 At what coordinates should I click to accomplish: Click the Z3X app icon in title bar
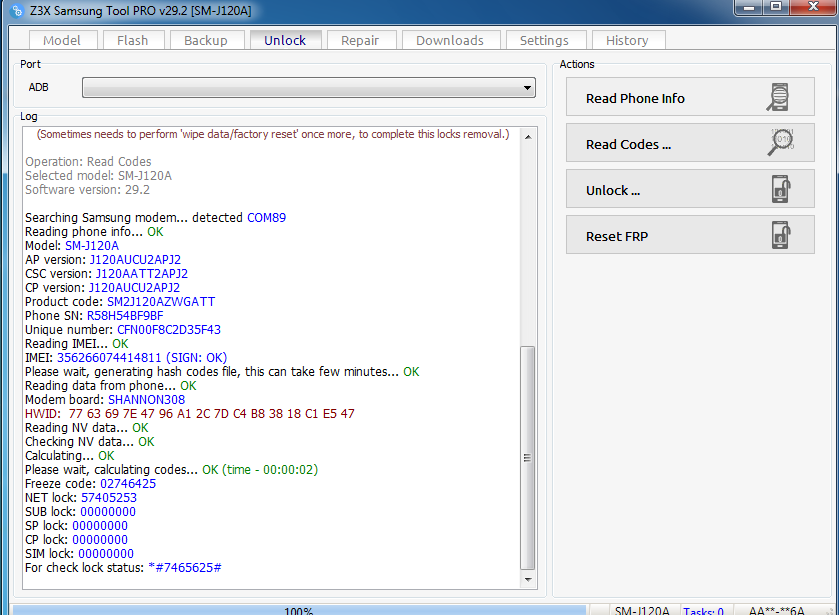point(17,11)
